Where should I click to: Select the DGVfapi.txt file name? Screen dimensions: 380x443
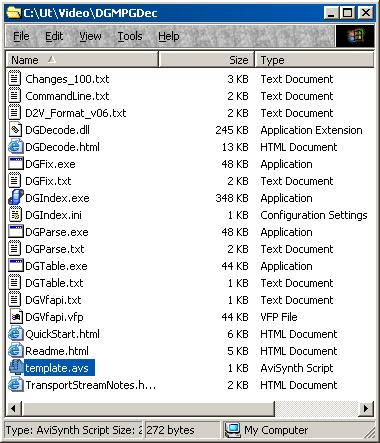[53, 300]
